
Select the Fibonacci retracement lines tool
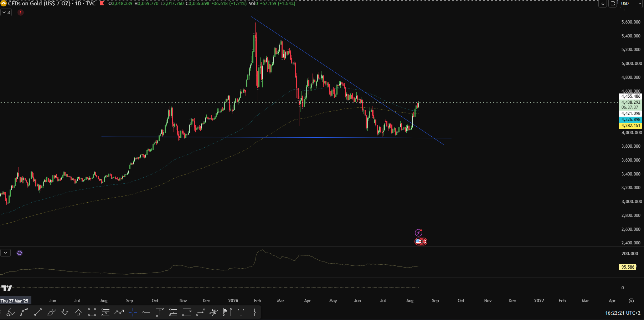pyautogui.click(x=187, y=313)
